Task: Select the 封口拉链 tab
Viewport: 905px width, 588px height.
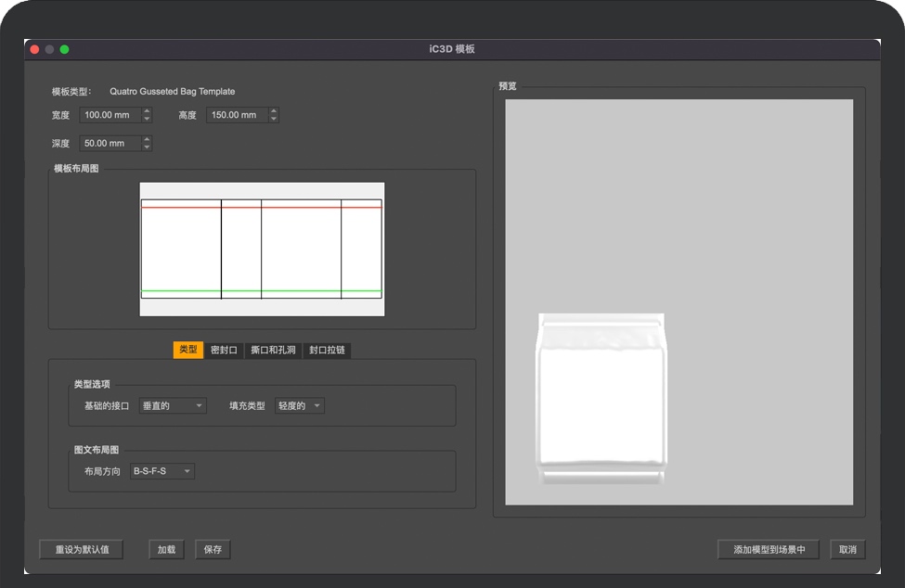Action: pyautogui.click(x=329, y=350)
